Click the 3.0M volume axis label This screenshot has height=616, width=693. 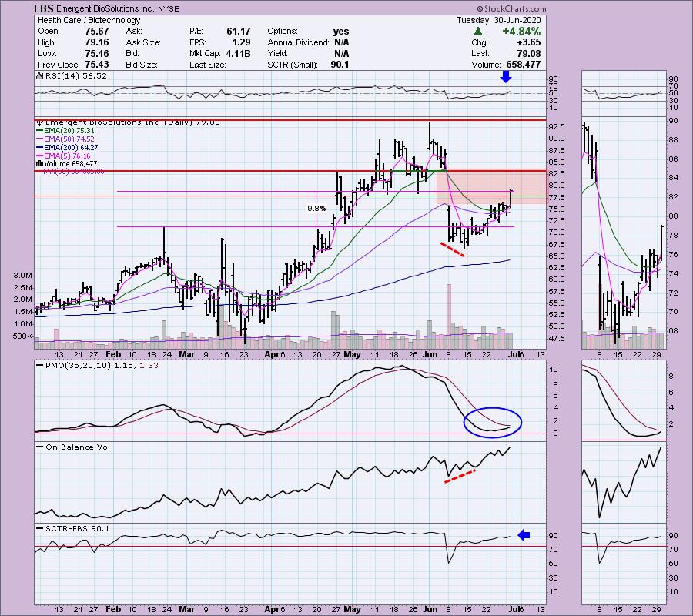point(23,276)
